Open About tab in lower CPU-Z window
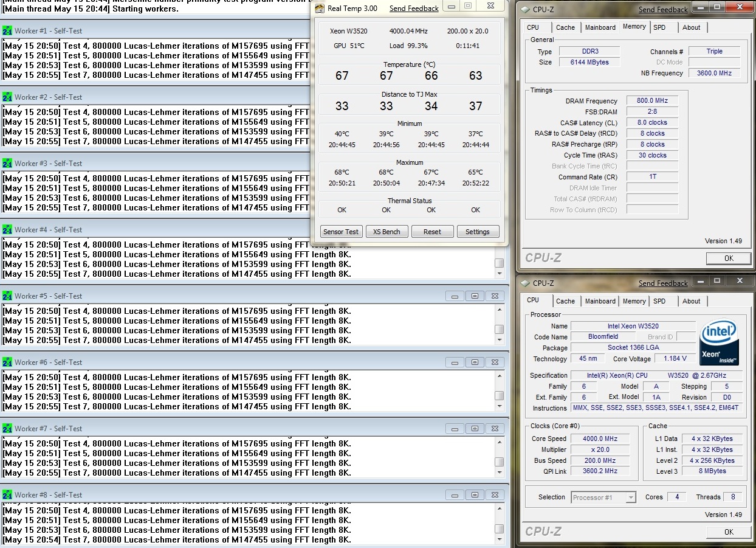Image resolution: width=756 pixels, height=548 pixels. pyautogui.click(x=692, y=301)
